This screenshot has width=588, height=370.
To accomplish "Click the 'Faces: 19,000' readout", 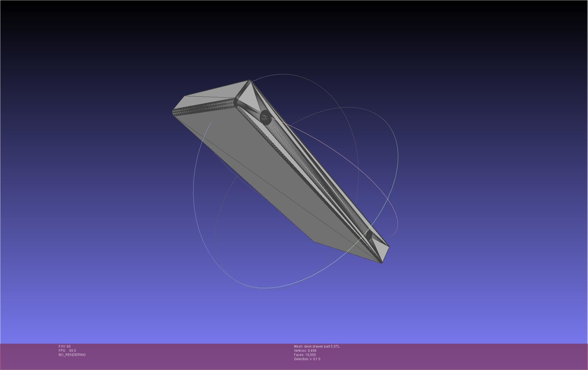I will [x=305, y=355].
